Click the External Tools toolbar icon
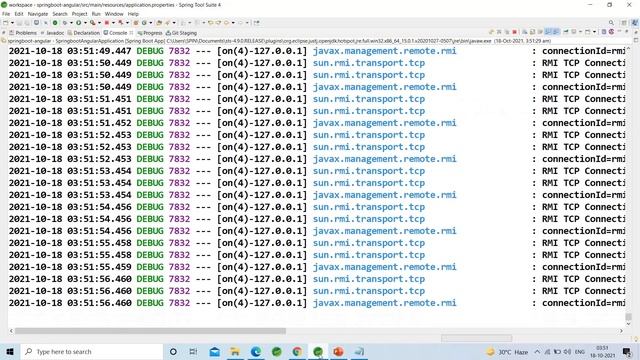Image resolution: width=640 pixels, height=360 pixels. click(121, 23)
